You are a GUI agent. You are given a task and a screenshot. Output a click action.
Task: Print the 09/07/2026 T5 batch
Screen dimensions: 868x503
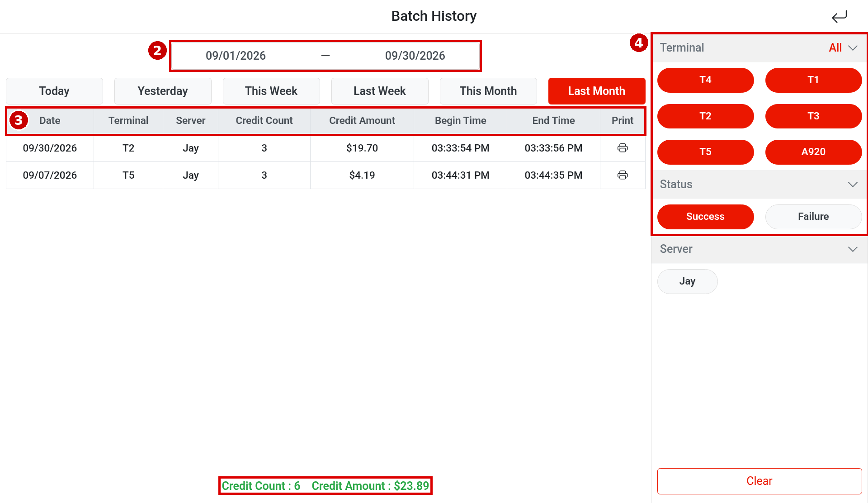point(623,175)
